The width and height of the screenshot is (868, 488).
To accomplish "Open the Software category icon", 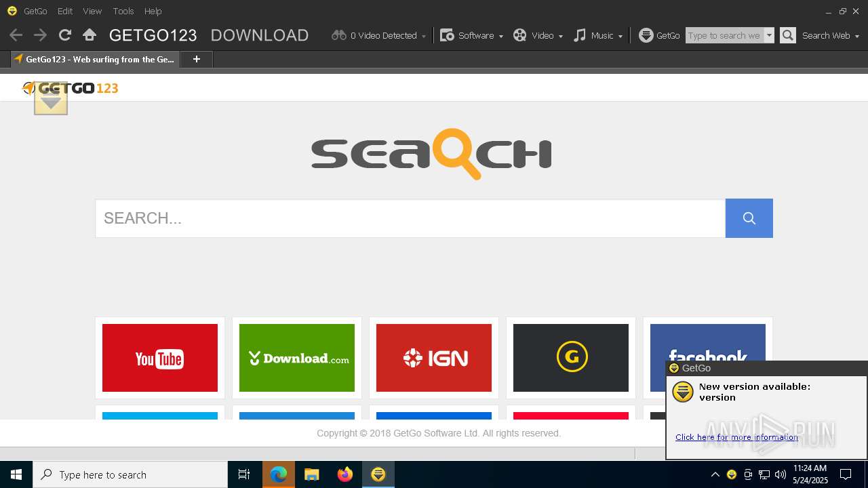I will point(447,35).
